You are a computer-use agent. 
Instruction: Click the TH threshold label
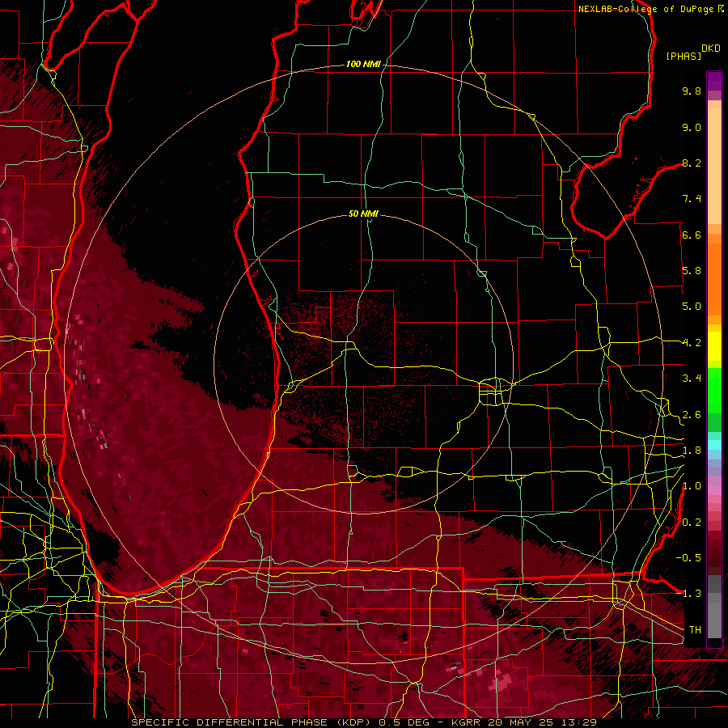tap(695, 630)
